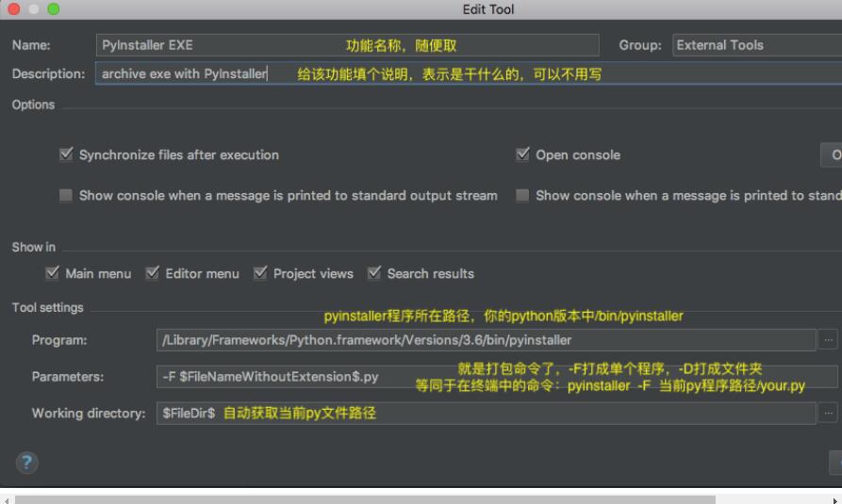Toggle the Search results checkbox
The image size is (842, 504).
click(x=373, y=273)
